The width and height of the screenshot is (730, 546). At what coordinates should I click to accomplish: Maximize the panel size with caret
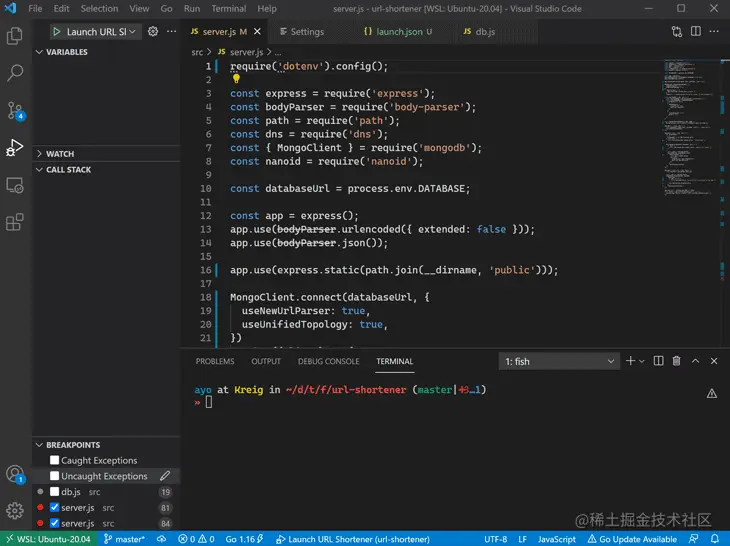[695, 361]
